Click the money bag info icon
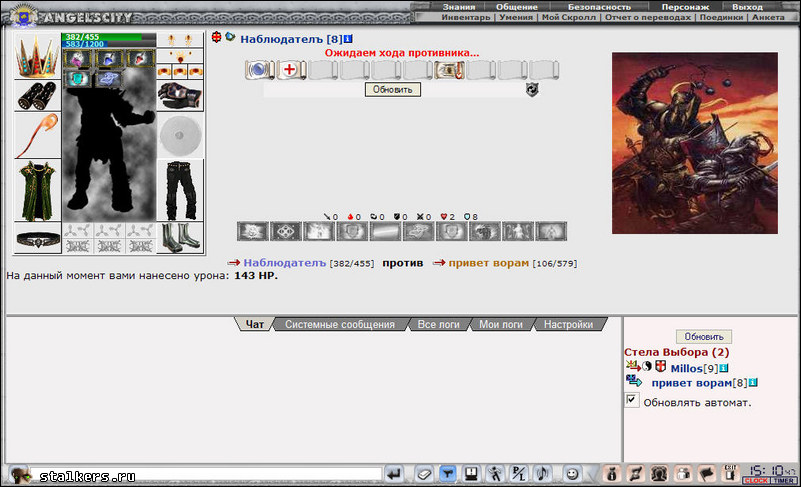801x487 pixels. 611,475
